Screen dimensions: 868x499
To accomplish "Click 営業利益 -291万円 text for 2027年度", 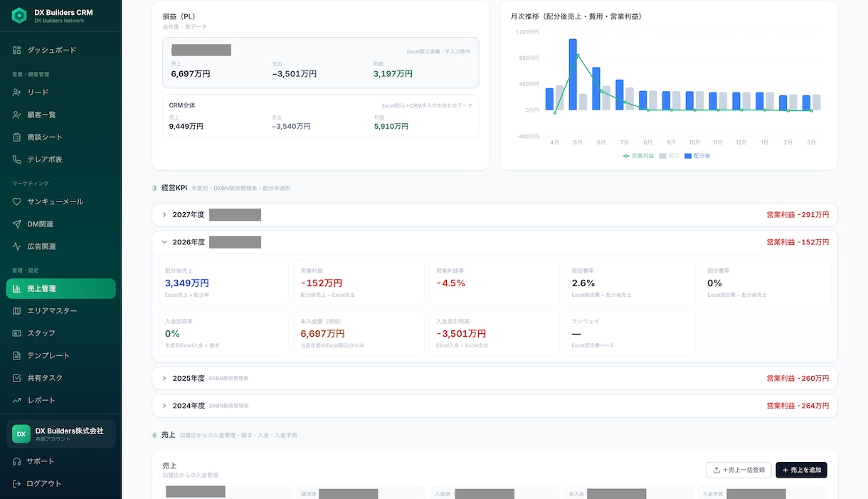I will pyautogui.click(x=798, y=214).
